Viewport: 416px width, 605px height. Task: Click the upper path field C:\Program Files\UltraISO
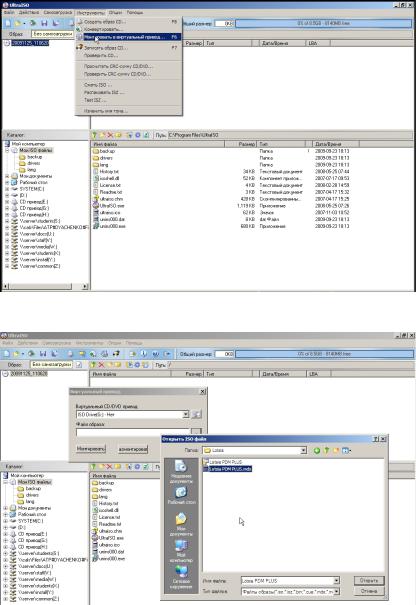(x=289, y=135)
